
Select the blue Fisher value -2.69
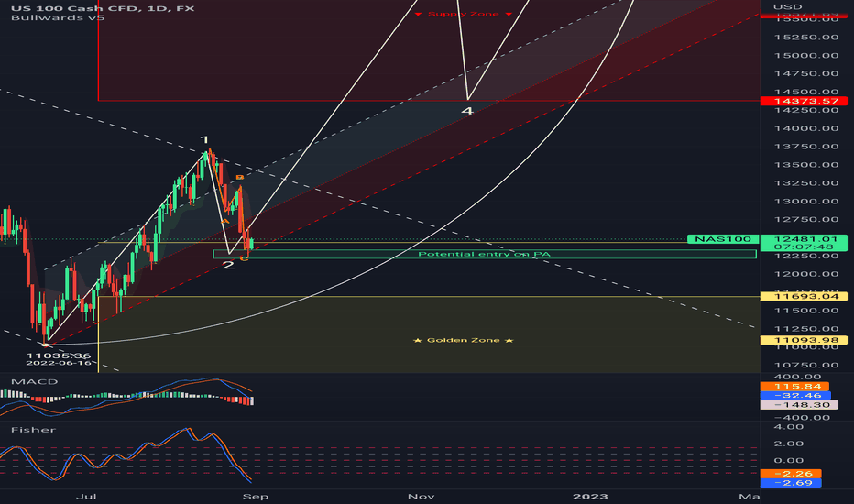(x=791, y=483)
